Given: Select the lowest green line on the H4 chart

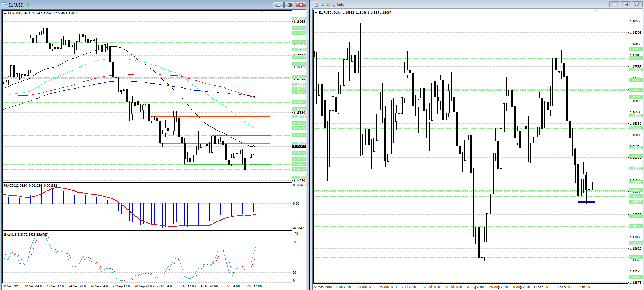Looking at the screenshot, I should [x=227, y=164].
